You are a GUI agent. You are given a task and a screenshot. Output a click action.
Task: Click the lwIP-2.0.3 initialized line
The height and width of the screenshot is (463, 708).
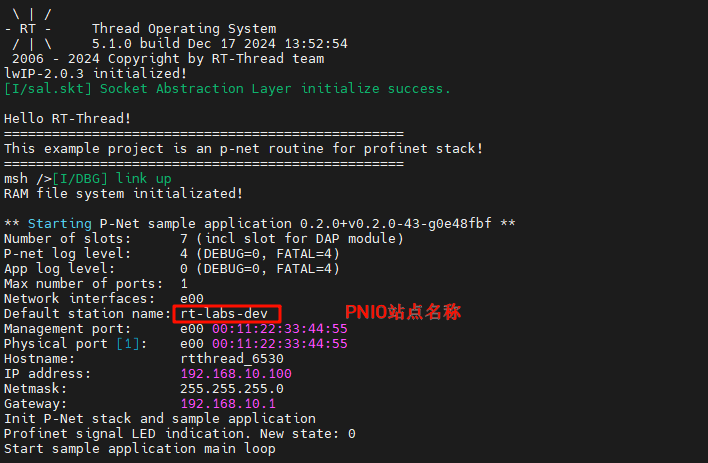(95, 74)
